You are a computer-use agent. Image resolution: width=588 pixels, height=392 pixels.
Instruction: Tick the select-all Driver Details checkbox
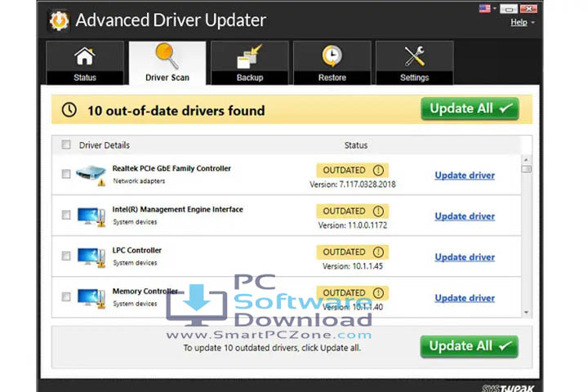[x=66, y=145]
